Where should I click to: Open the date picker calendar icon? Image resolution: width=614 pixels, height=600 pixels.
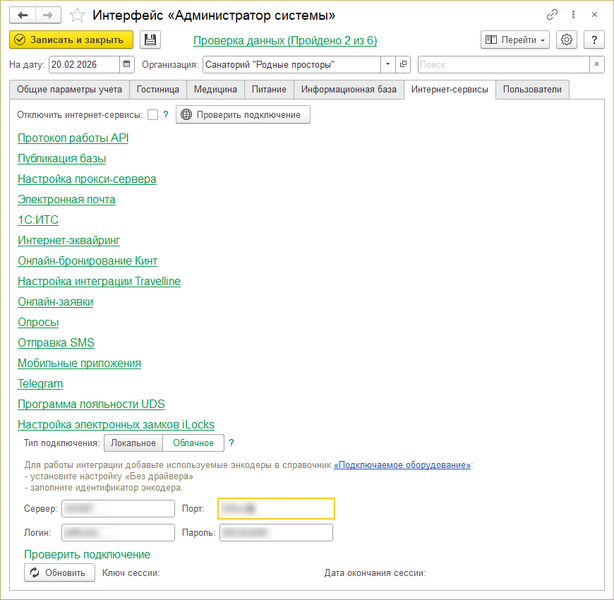coord(126,65)
